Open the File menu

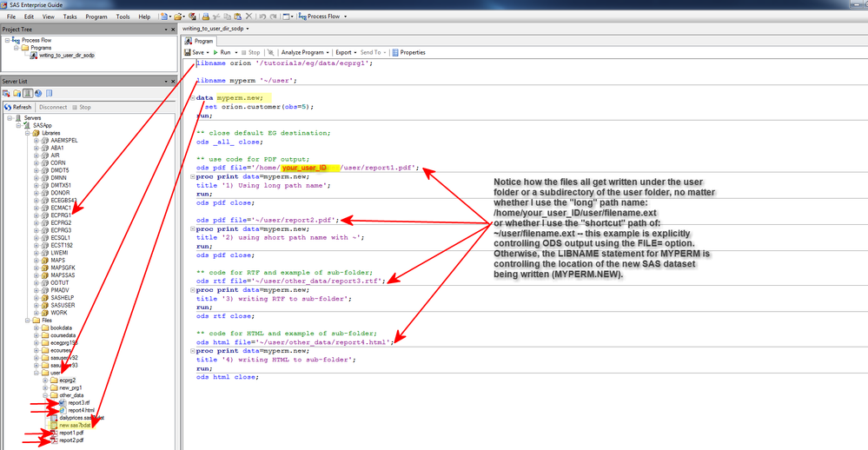point(11,17)
